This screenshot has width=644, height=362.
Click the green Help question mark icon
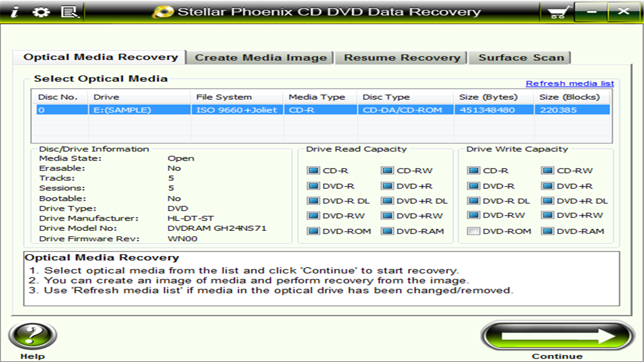click(33, 336)
